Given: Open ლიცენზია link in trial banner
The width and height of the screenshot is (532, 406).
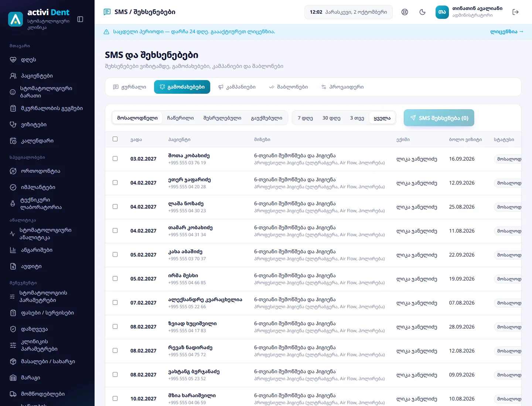Looking at the screenshot, I should pos(507,32).
